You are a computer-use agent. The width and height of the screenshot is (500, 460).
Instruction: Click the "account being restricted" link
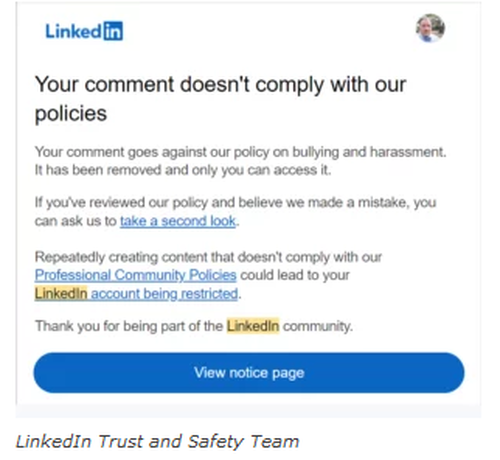[165, 294]
